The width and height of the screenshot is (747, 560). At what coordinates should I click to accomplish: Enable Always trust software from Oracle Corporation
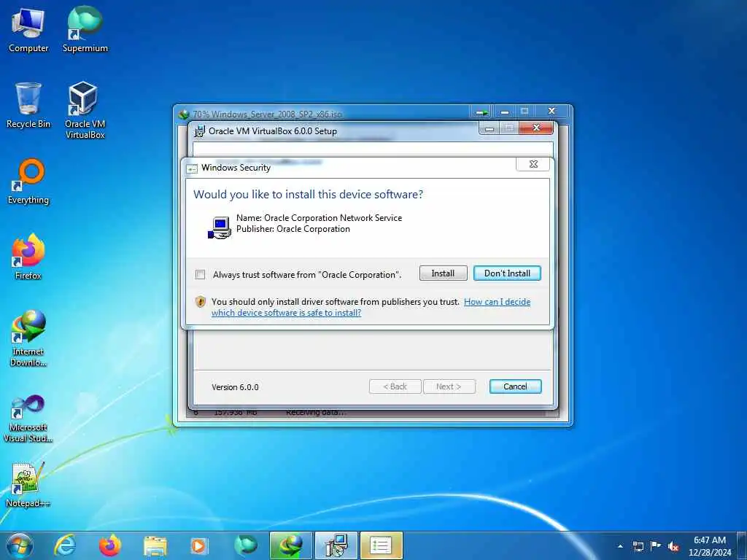coord(201,275)
